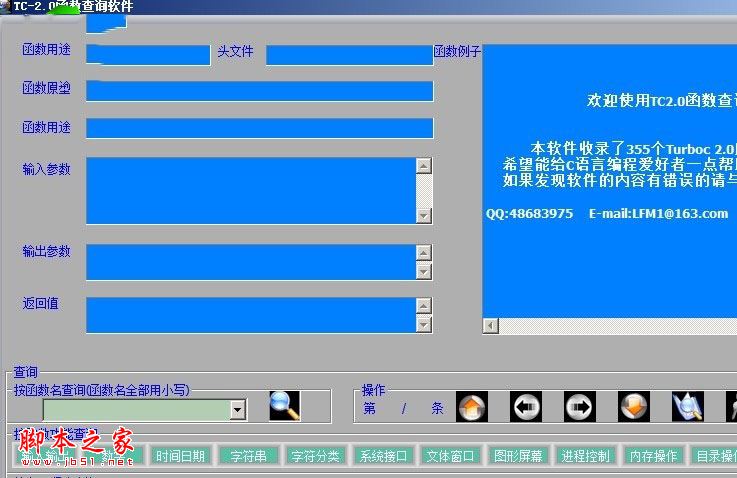
Task: Select the 字符串 category button
Action: click(248, 456)
